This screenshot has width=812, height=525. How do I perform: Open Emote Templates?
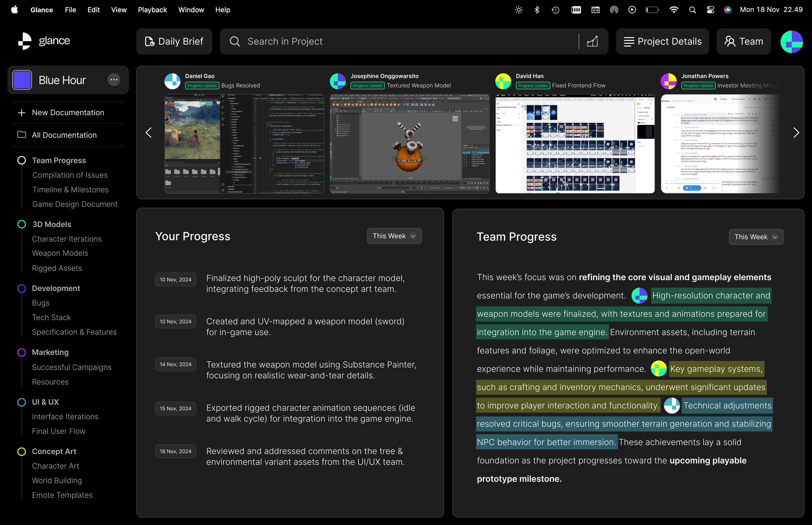[x=62, y=495]
